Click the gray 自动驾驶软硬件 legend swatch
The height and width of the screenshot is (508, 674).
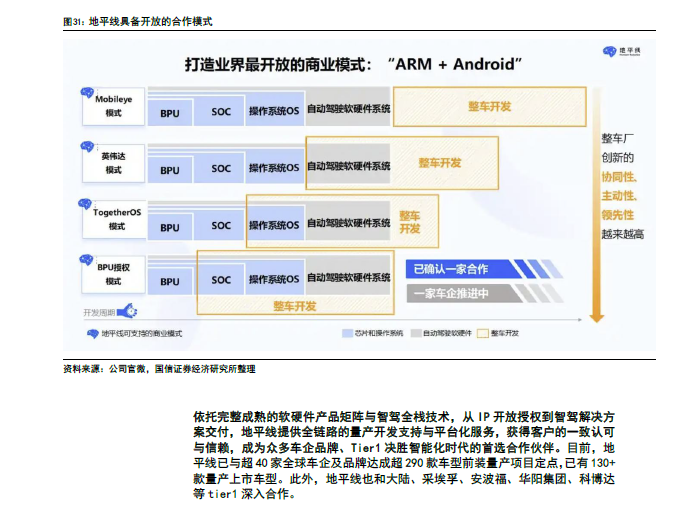pos(416,333)
